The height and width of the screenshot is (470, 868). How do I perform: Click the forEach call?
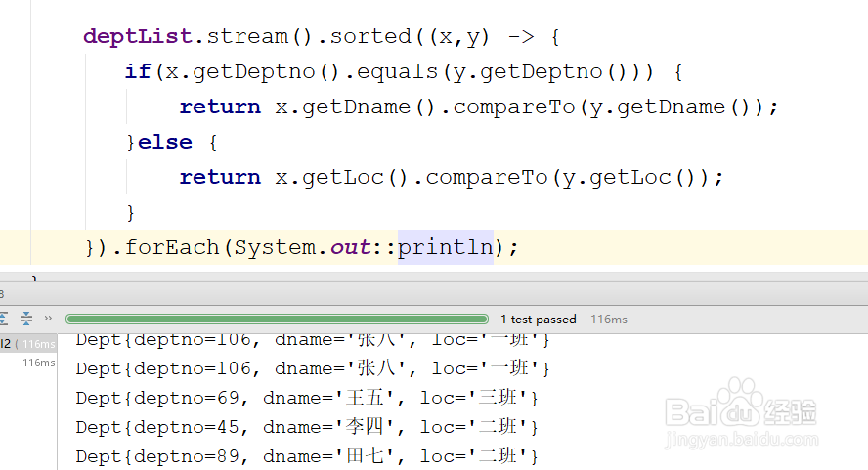pos(172,247)
